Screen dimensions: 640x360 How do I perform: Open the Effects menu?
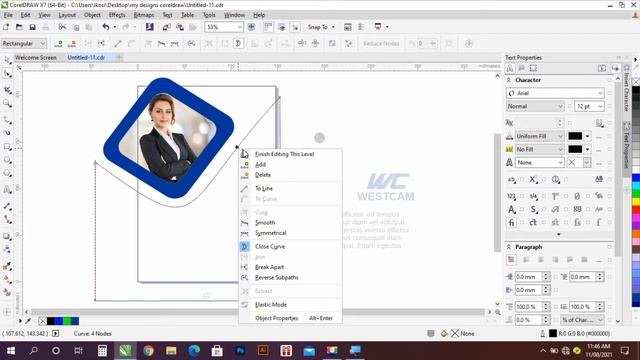tap(117, 15)
